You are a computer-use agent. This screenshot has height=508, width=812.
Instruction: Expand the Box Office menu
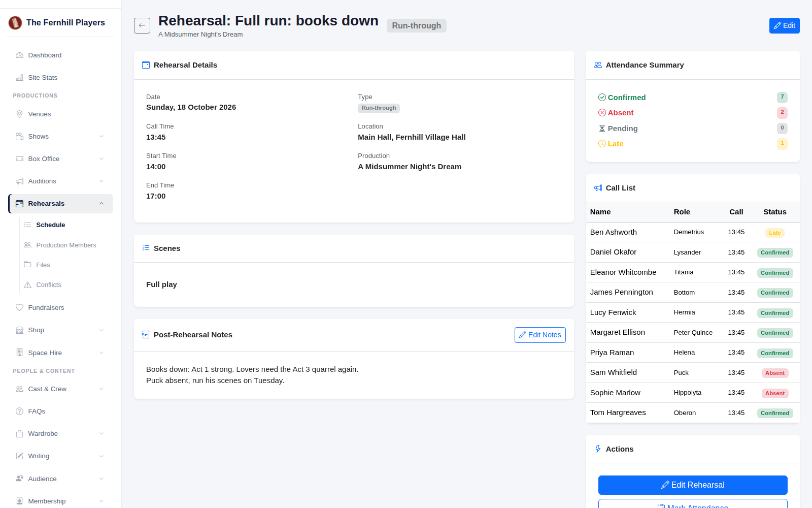[x=61, y=159]
